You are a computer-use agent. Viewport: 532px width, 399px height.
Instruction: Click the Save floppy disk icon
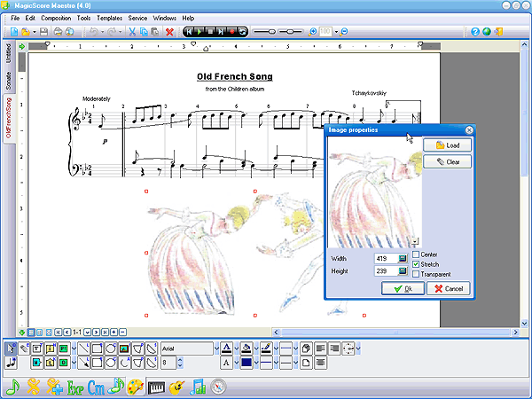43,32
